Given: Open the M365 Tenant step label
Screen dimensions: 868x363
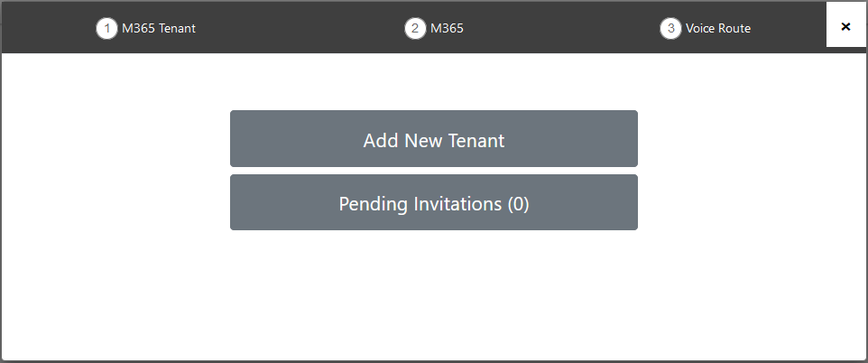Looking at the screenshot, I should click(x=159, y=28).
